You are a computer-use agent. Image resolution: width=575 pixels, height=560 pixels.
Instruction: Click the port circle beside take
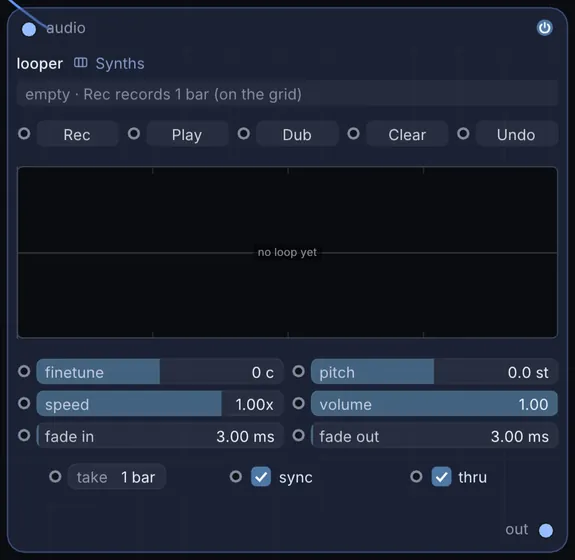55,477
